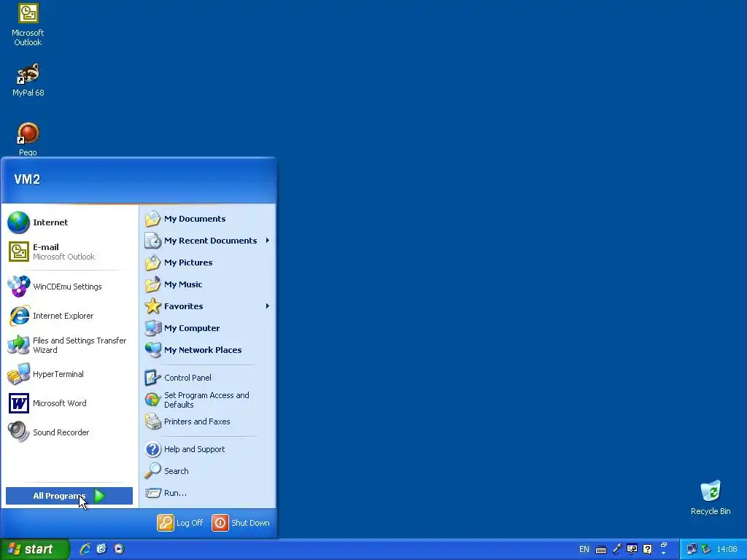The width and height of the screenshot is (747, 560).
Task: Open HyperTerminal
Action: click(x=69, y=374)
